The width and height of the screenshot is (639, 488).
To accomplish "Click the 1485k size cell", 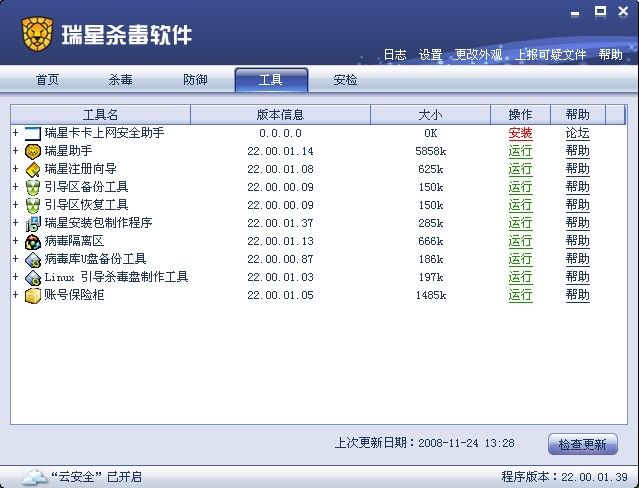I will [431, 295].
